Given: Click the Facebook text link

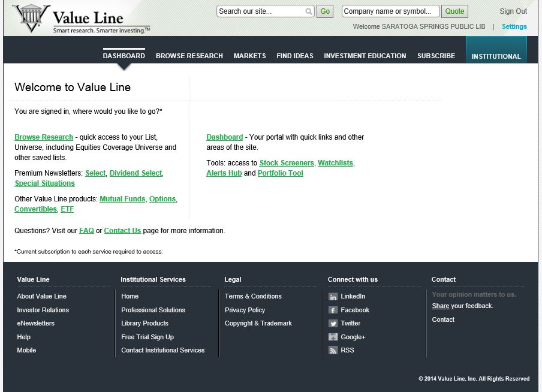Looking at the screenshot, I should (x=355, y=310).
